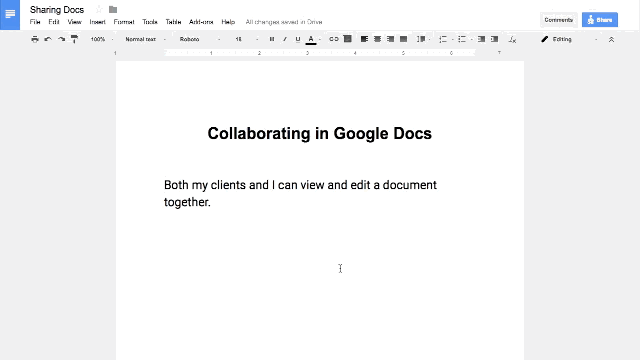Click the horizontal ruler
The height and width of the screenshot is (360, 640).
tap(320, 53)
